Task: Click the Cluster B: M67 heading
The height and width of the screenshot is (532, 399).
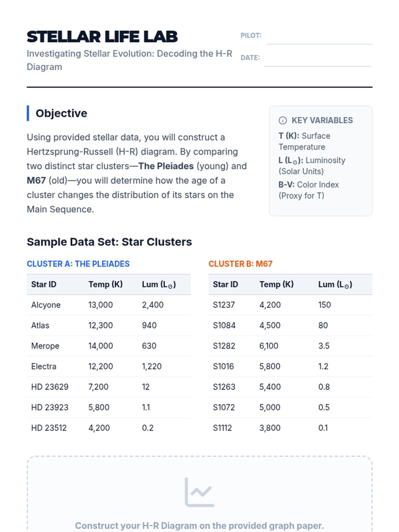Action: click(240, 264)
